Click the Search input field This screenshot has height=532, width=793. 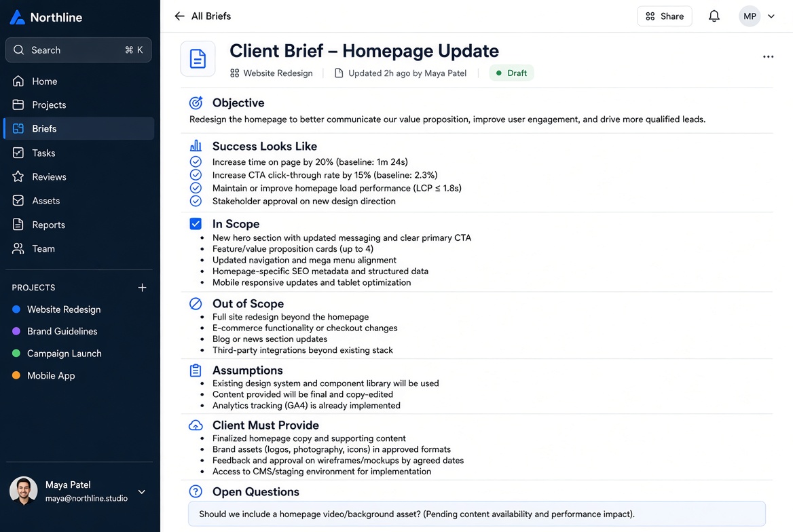[78, 50]
